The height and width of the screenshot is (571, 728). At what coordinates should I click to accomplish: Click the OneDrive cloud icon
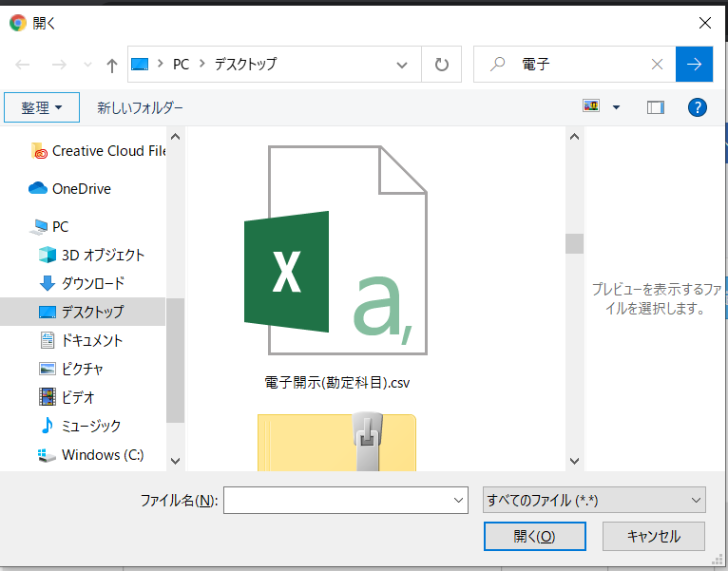click(38, 188)
